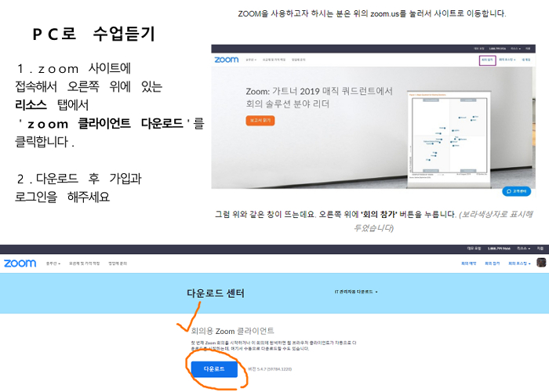This screenshot has width=549, height=392.
Task: Click the phone number in the upper homepage top bar
Action: [497, 49]
